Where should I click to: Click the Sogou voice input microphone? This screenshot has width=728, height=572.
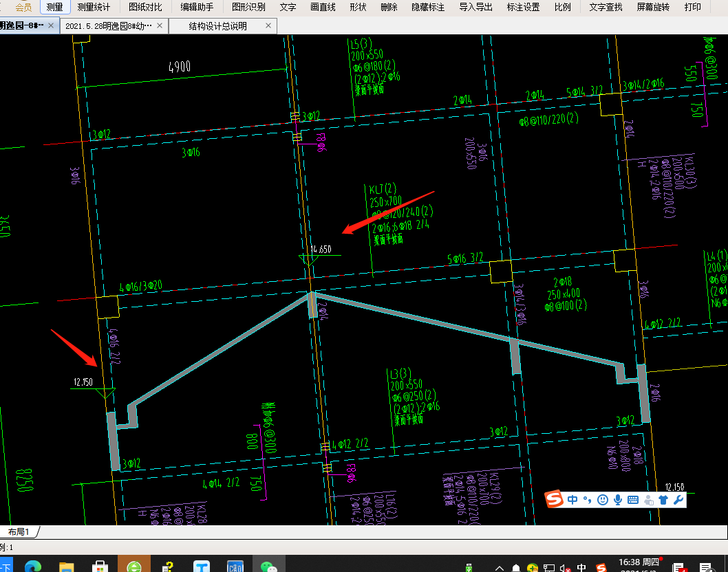pyautogui.click(x=618, y=500)
